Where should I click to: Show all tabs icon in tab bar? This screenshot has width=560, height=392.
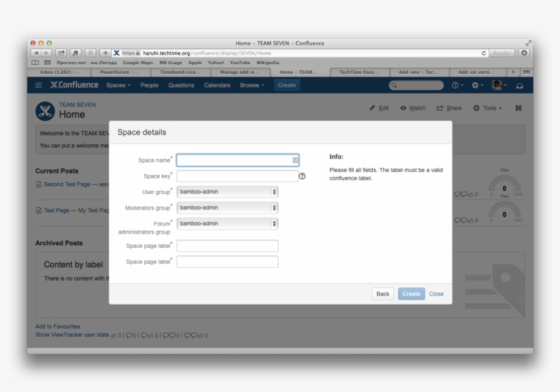coord(527,72)
